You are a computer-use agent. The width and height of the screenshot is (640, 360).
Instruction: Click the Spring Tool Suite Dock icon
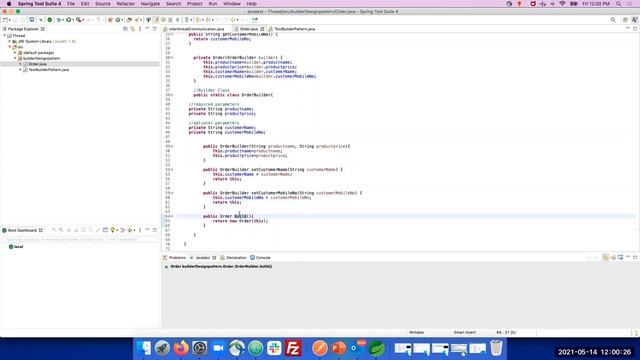pyautogui.click(x=377, y=348)
